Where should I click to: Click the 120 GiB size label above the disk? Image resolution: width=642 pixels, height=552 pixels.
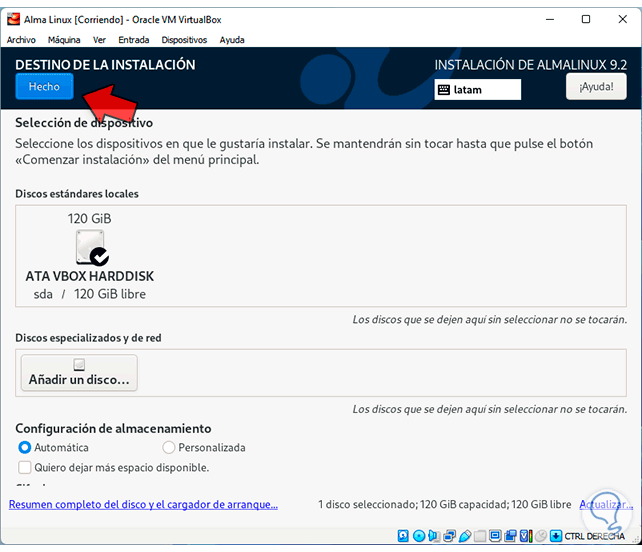pyautogui.click(x=89, y=219)
